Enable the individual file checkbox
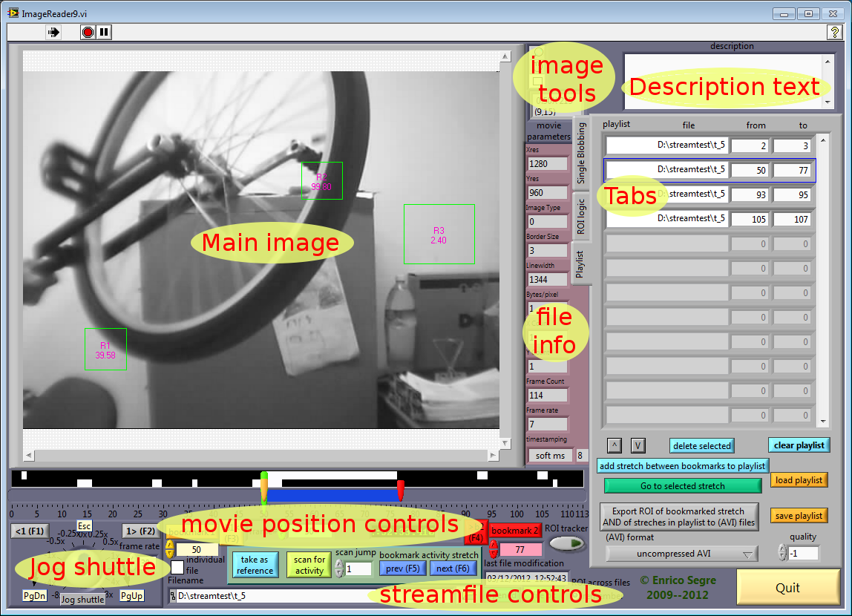 [177, 566]
